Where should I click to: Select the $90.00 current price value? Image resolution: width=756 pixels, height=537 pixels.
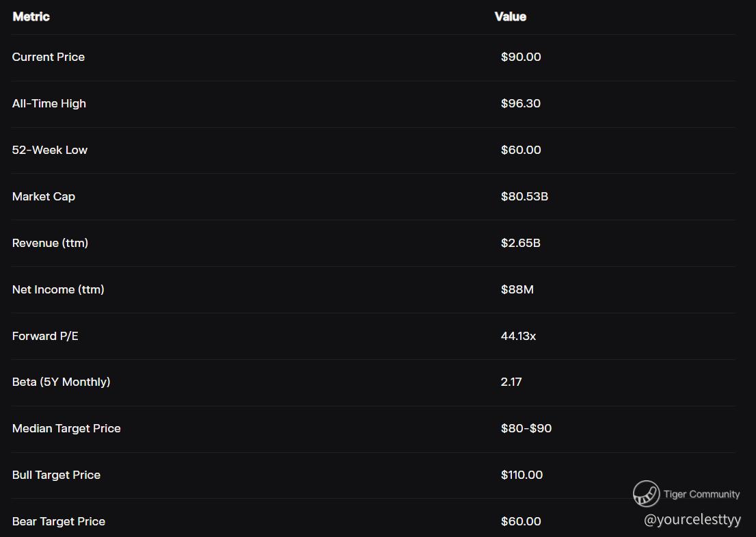pos(521,57)
